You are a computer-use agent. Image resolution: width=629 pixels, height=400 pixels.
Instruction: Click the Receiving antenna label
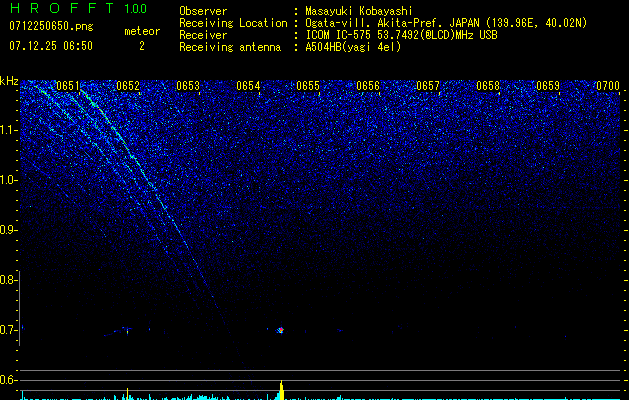click(x=230, y=47)
